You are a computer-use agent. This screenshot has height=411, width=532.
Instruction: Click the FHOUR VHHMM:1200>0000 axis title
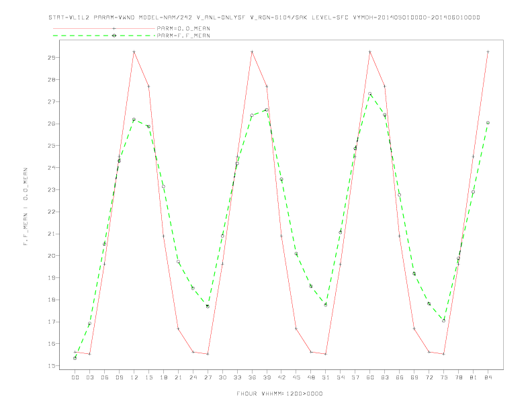click(x=279, y=394)
